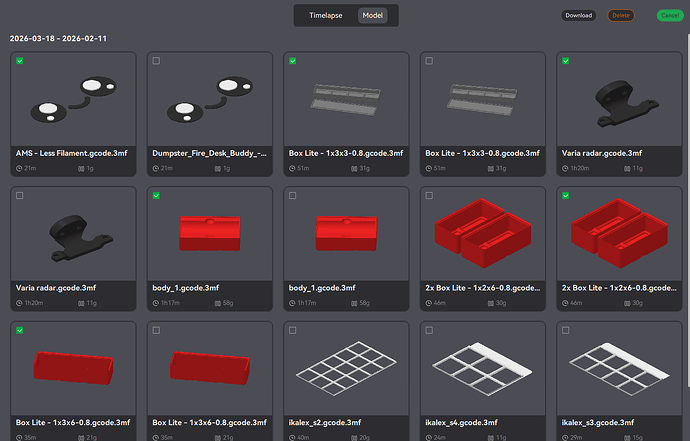
Task: Check the unselected Box Lite 1x3x3 checkbox
Action: point(429,61)
